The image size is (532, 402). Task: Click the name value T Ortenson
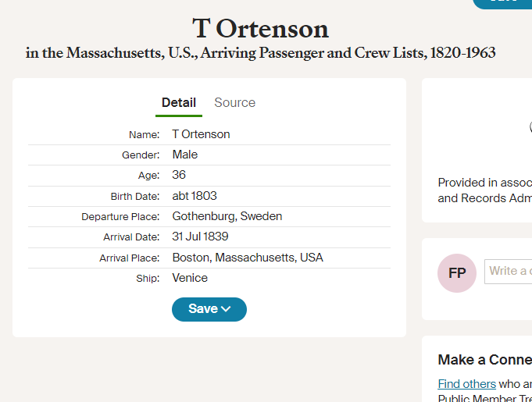click(x=201, y=134)
